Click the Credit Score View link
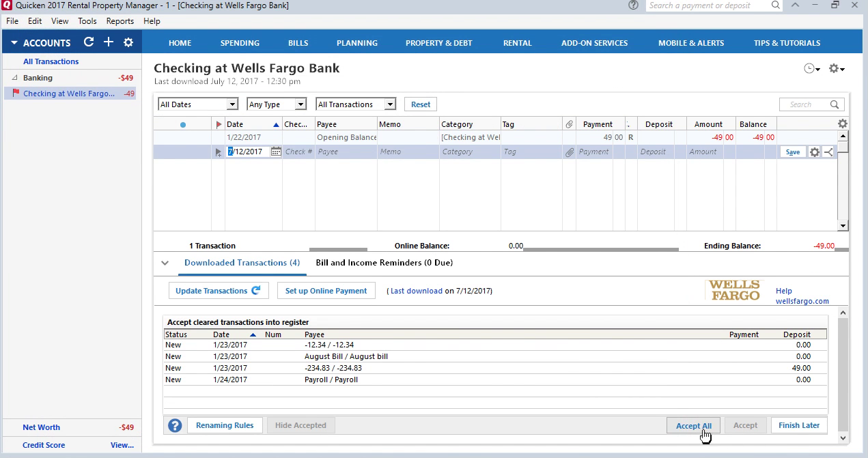868x458 pixels. point(122,445)
